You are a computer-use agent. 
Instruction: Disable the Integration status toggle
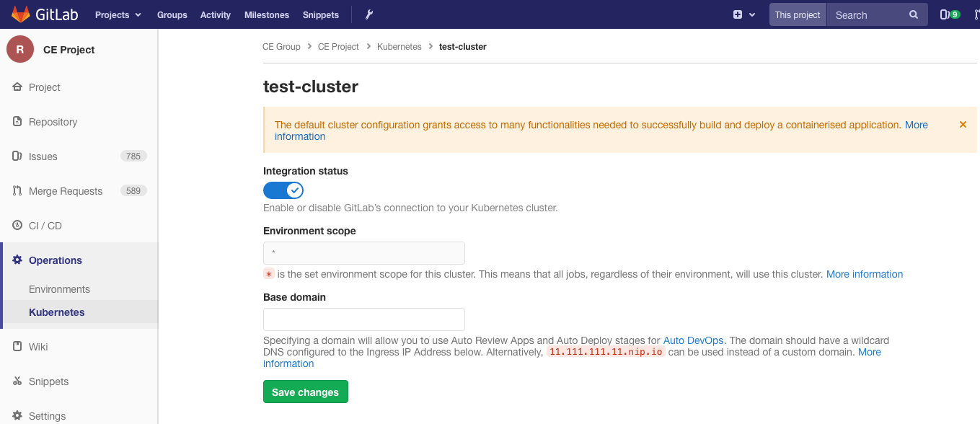(283, 190)
